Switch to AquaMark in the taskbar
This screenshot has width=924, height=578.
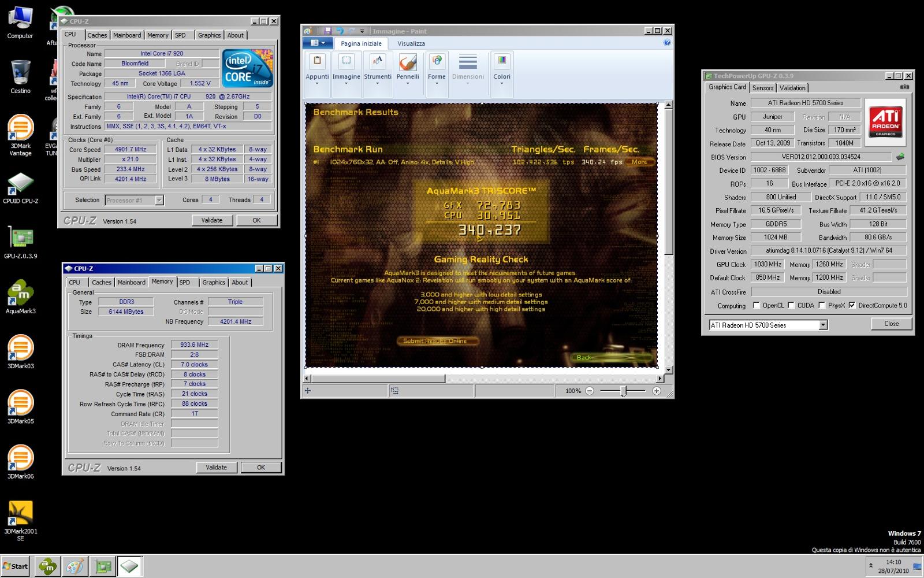47,567
